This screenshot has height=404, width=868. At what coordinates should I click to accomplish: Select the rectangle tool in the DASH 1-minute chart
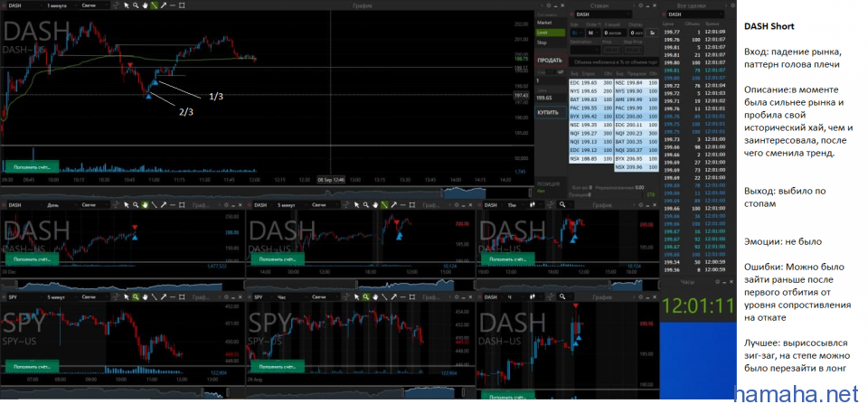click(182, 5)
